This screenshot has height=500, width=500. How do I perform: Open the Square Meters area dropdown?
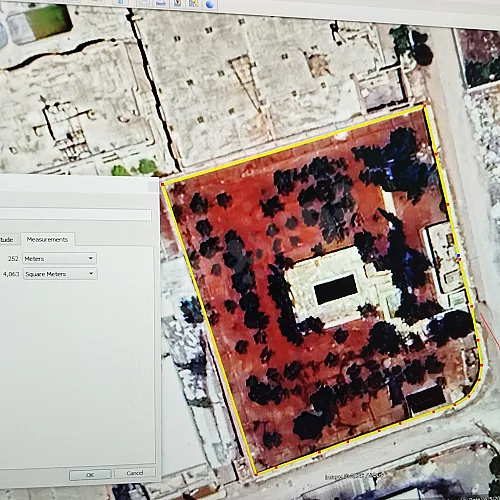[x=60, y=274]
